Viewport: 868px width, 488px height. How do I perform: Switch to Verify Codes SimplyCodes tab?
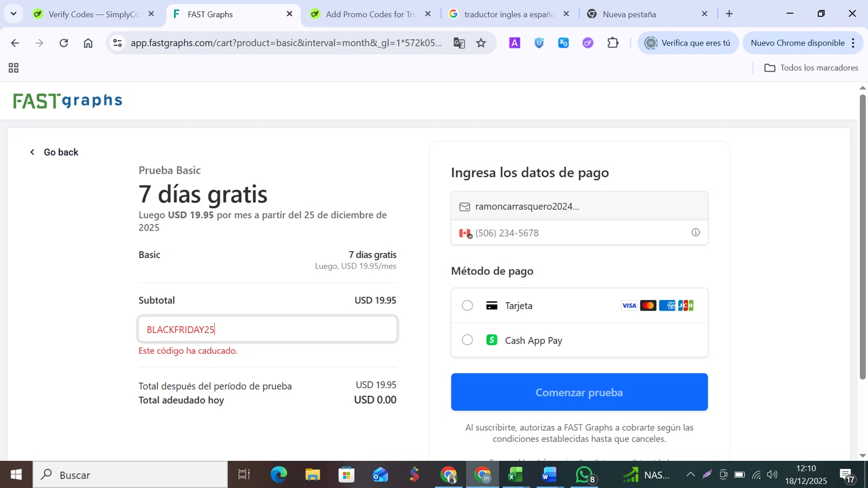[94, 14]
